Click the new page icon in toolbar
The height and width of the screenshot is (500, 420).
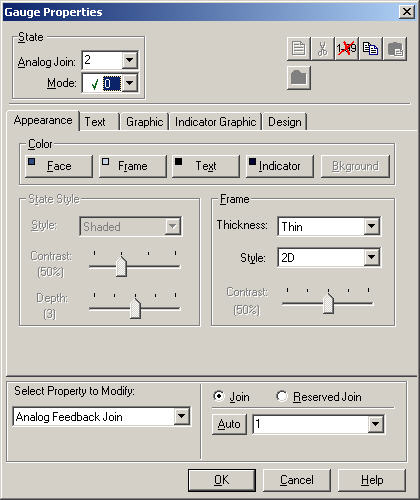299,49
